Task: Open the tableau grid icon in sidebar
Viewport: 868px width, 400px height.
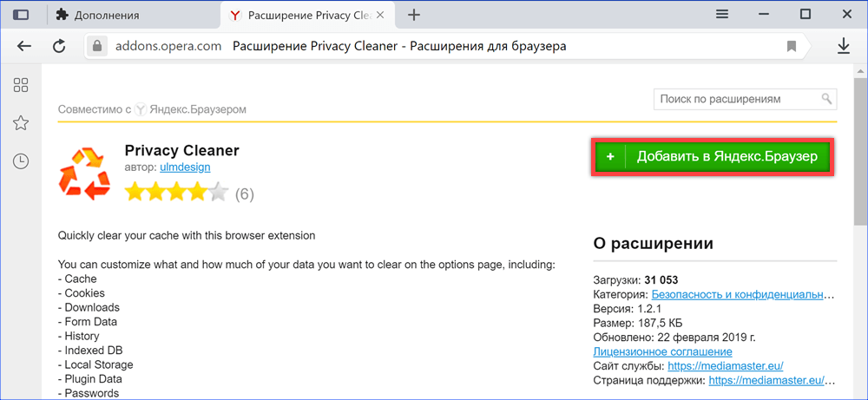Action: tap(21, 85)
